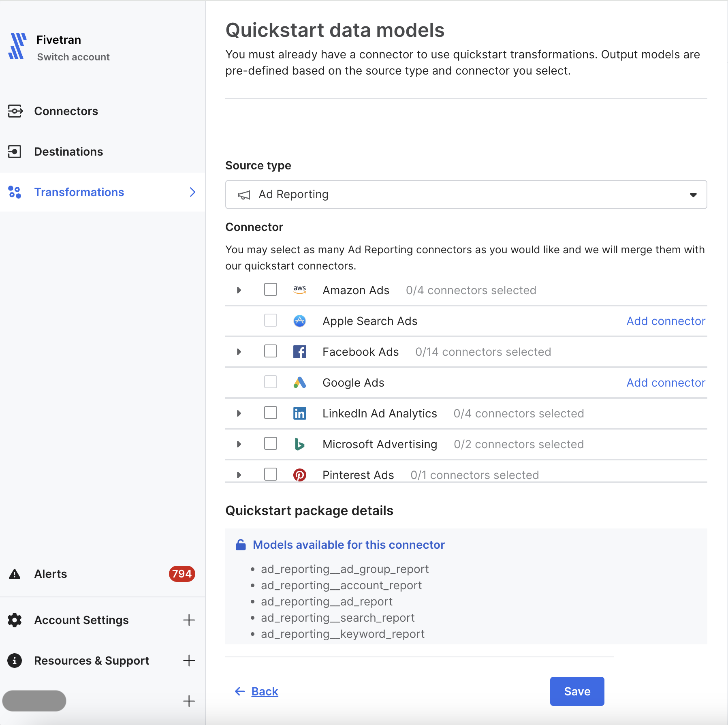Click the Connectors sidebar icon
728x725 pixels.
(x=15, y=111)
